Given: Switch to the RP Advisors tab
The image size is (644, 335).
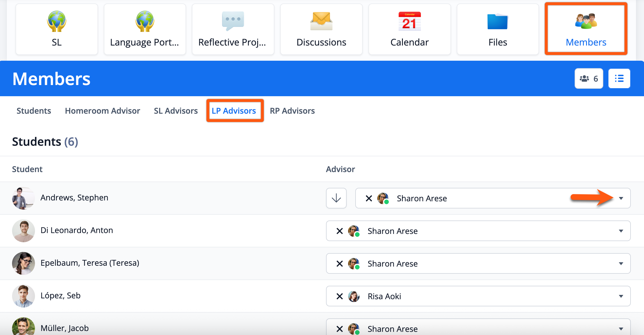Looking at the screenshot, I should [292, 111].
